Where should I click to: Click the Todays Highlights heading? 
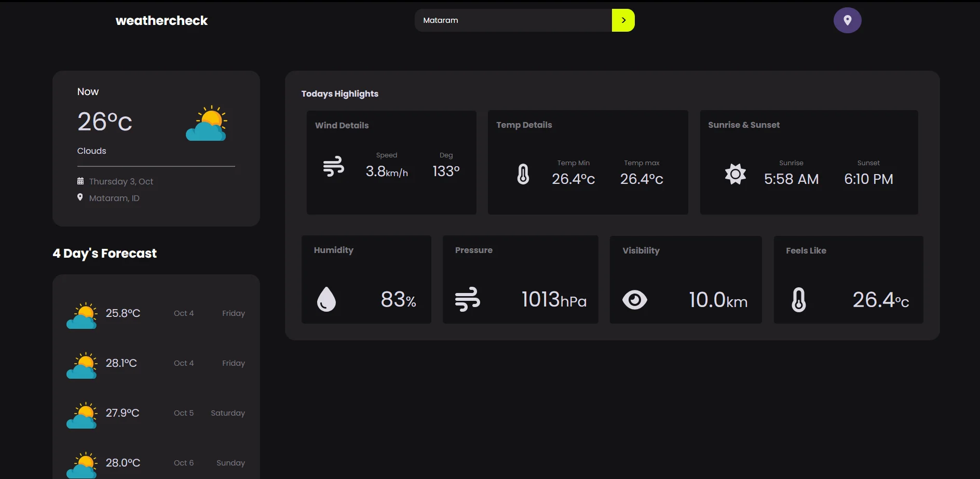339,94
